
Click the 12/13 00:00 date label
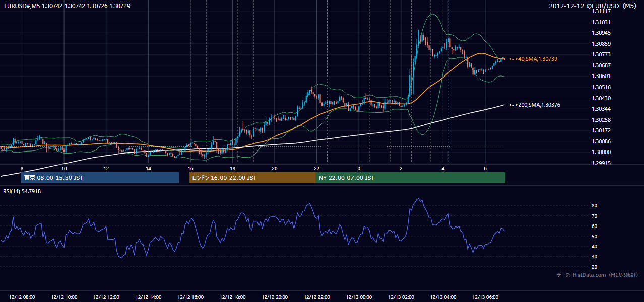click(359, 297)
